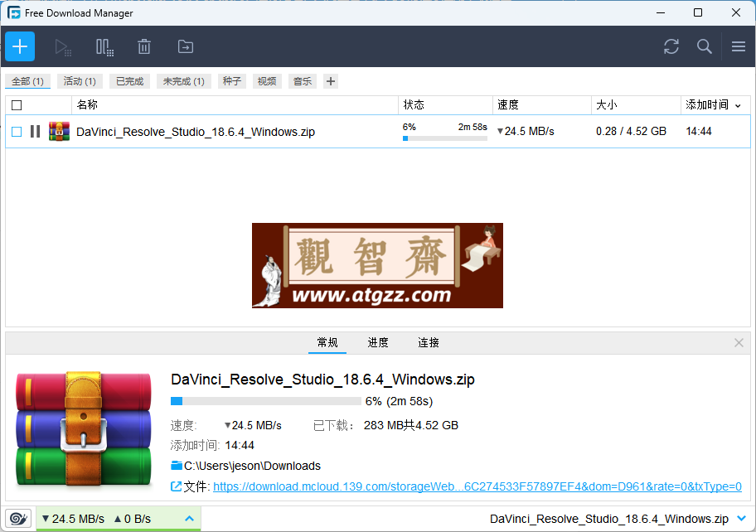Screen dimensions: 756x532
Task: Click status bar download speed 24.5 MB/s
Action: click(73, 519)
